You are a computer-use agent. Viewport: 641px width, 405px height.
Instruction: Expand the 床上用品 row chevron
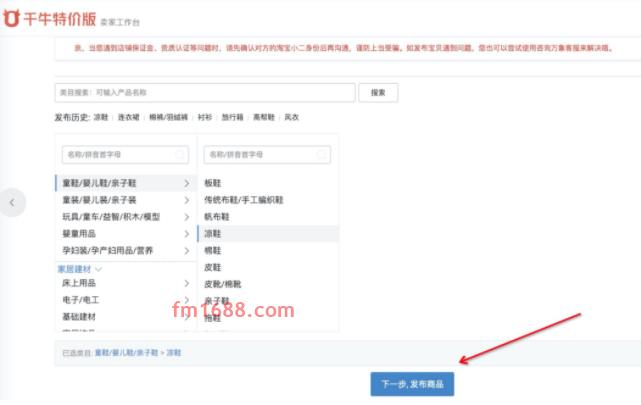click(x=187, y=283)
